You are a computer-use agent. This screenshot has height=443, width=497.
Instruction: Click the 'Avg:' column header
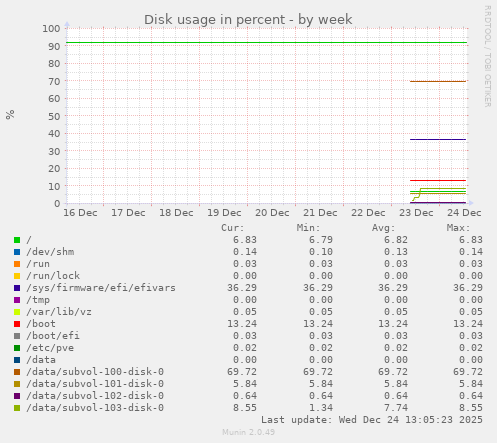(x=383, y=228)
